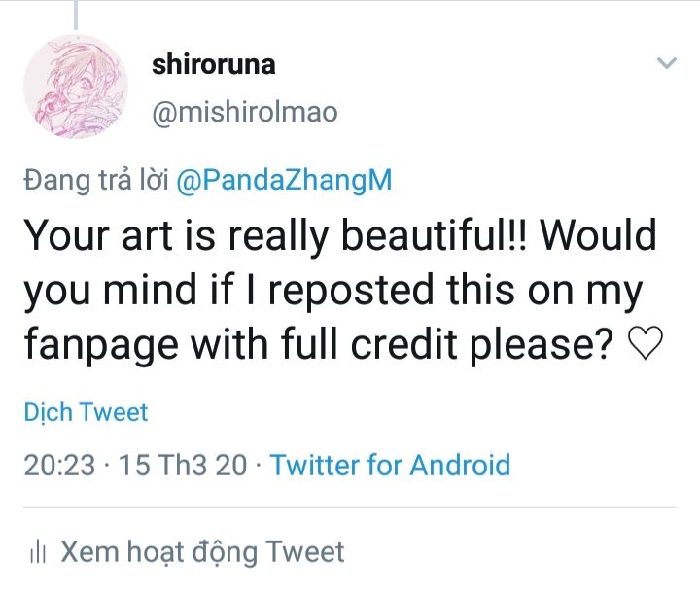Click the 20:23 timestamp
Image resolution: width=700 pixels, height=593 pixels.
tap(59, 465)
